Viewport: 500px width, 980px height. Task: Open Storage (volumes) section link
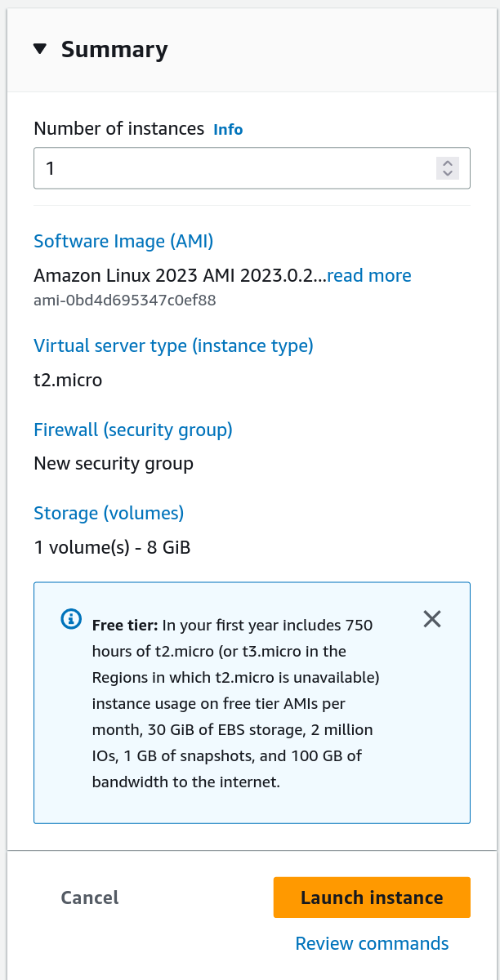[x=109, y=513]
